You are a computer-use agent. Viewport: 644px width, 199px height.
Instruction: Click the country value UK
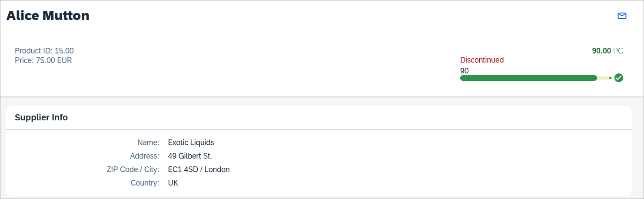point(173,183)
